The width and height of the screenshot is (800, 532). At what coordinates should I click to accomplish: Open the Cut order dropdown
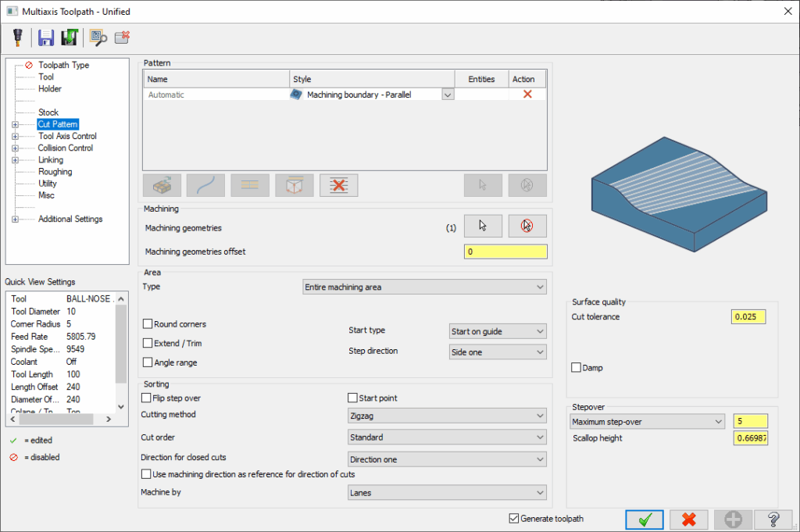click(x=447, y=437)
